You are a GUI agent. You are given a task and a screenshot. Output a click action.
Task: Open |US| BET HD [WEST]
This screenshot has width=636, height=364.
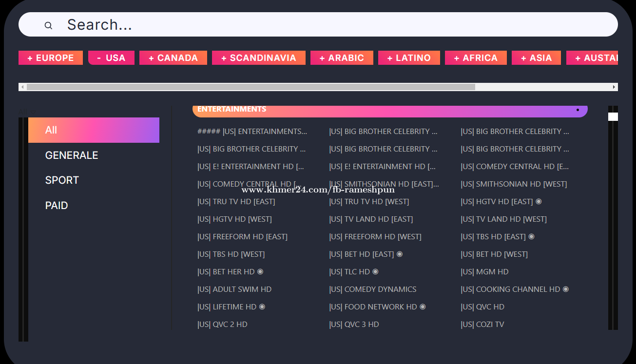coord(494,254)
